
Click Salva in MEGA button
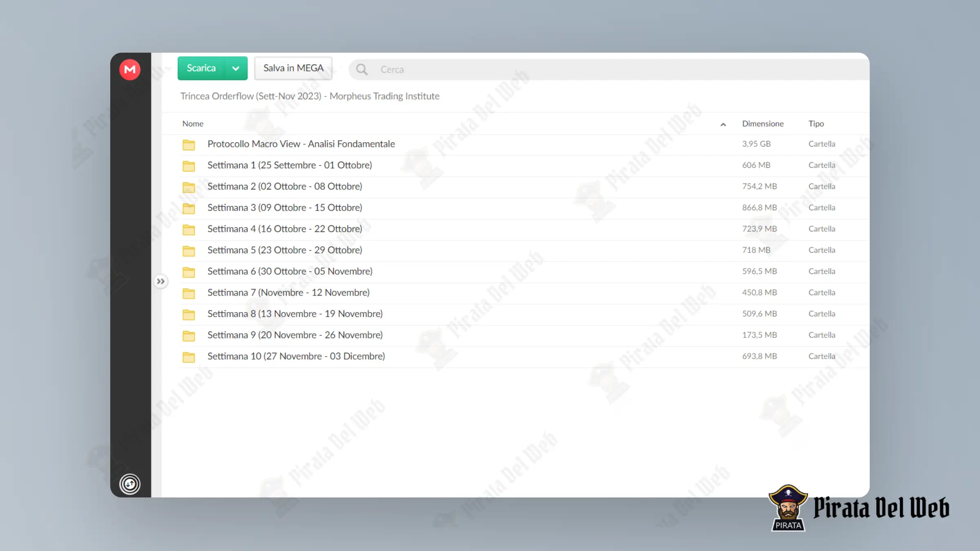(293, 68)
